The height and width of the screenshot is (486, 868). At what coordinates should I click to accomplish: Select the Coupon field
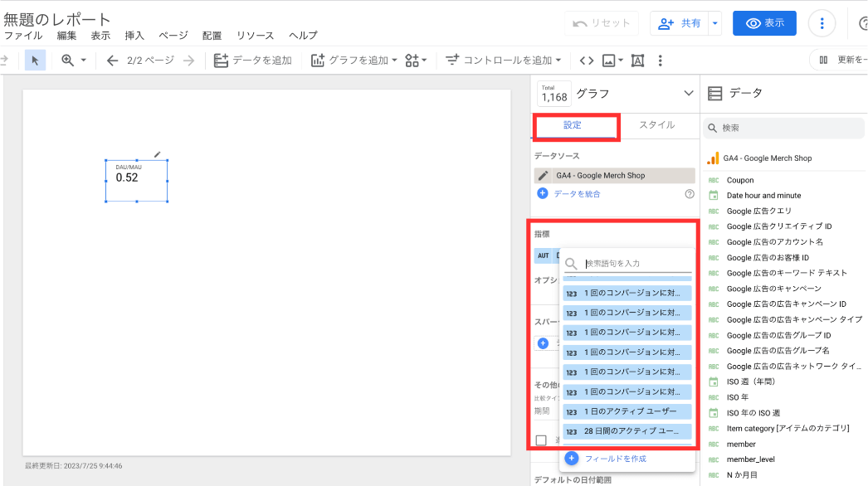tap(740, 181)
